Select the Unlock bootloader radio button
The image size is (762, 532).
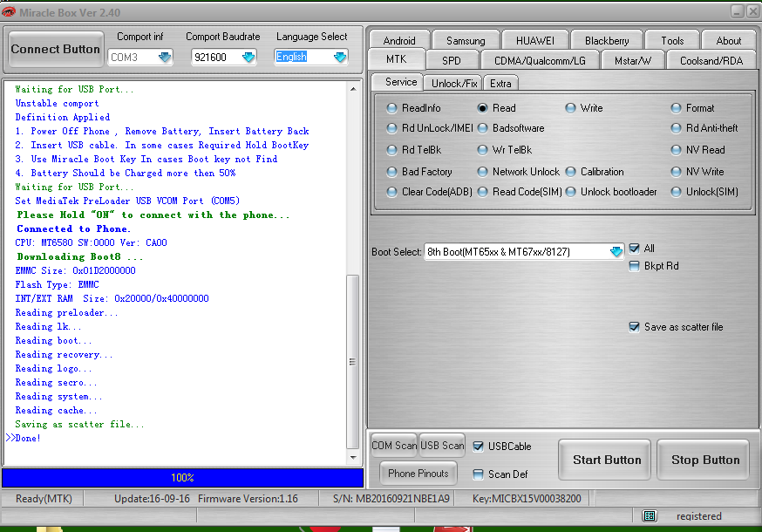click(570, 192)
